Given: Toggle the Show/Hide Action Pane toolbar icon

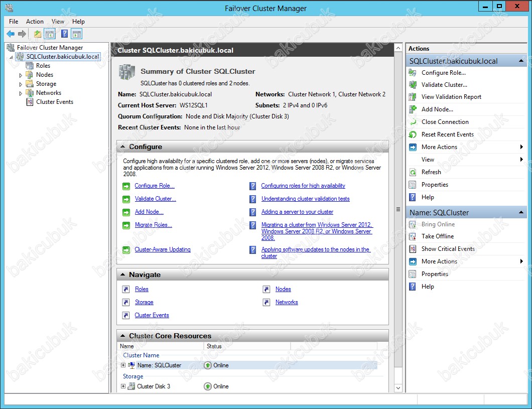Looking at the screenshot, I should [x=77, y=34].
